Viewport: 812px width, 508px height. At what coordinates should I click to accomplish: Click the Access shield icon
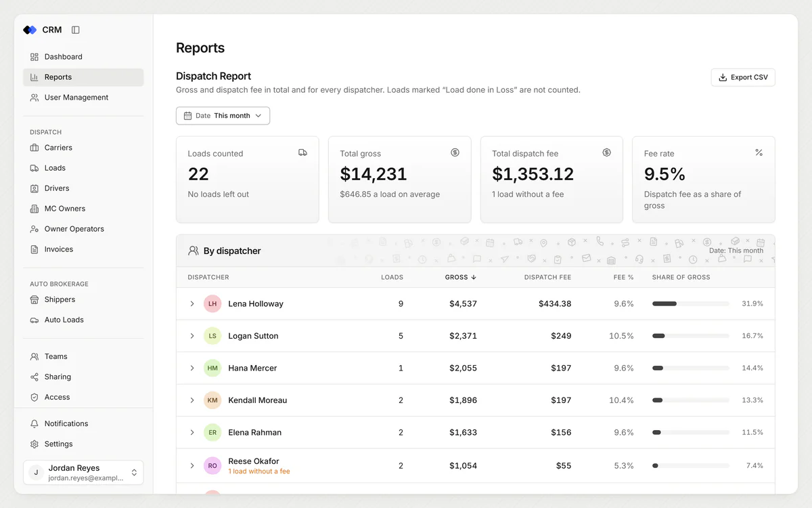35,397
